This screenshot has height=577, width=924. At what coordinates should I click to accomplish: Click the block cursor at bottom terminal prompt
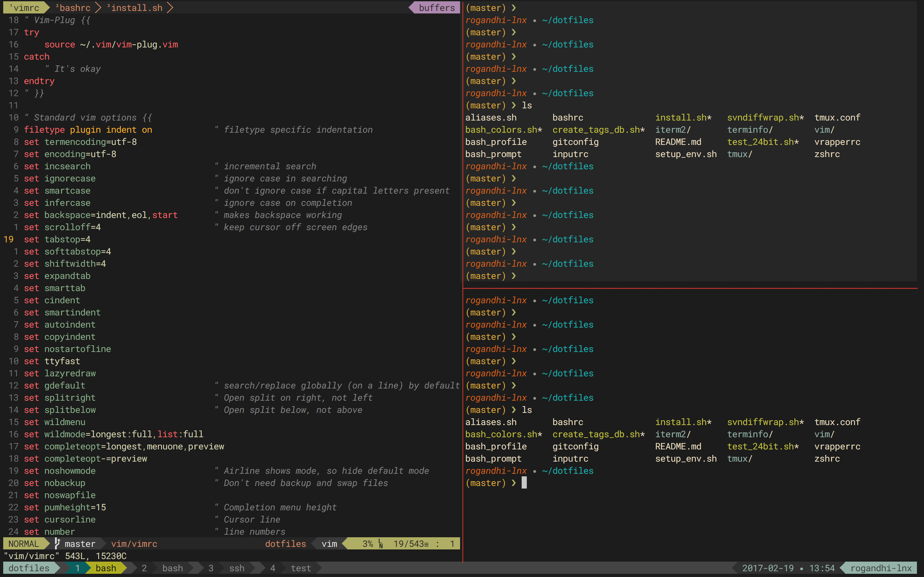point(524,483)
